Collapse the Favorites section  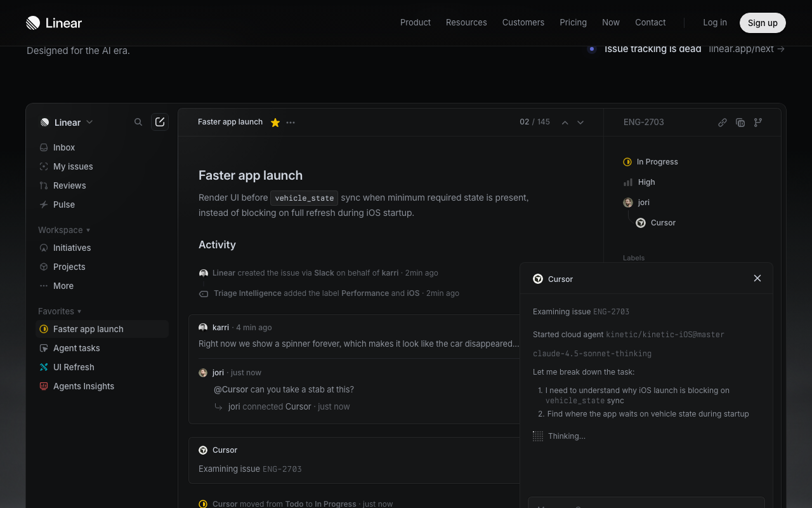click(x=60, y=311)
